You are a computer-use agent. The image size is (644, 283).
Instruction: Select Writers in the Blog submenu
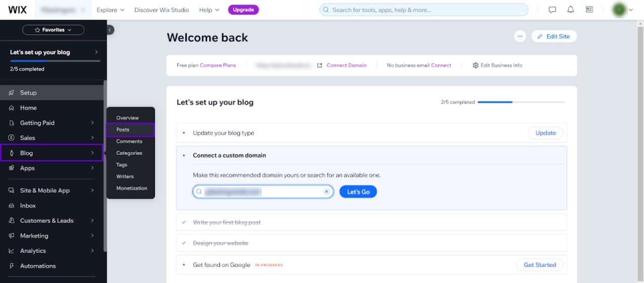125,176
